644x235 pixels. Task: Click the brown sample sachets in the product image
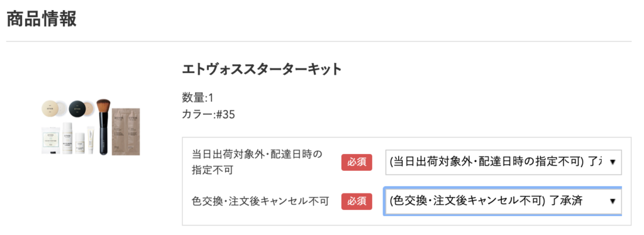126,131
